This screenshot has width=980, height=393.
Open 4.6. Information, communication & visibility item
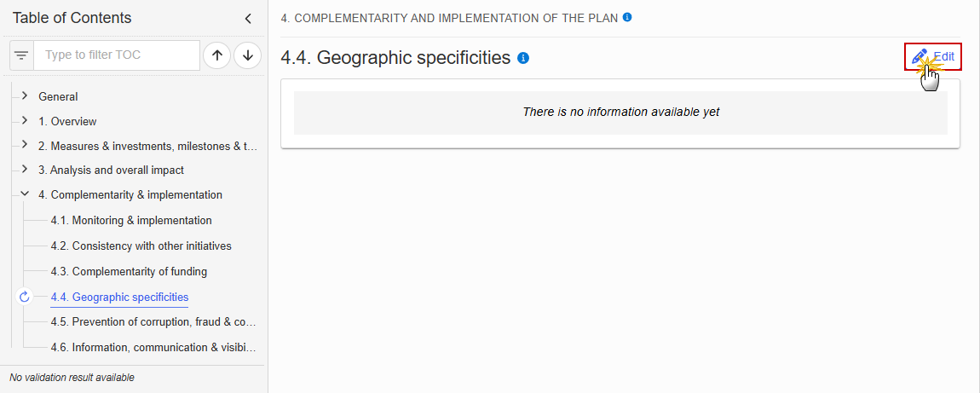[153, 347]
